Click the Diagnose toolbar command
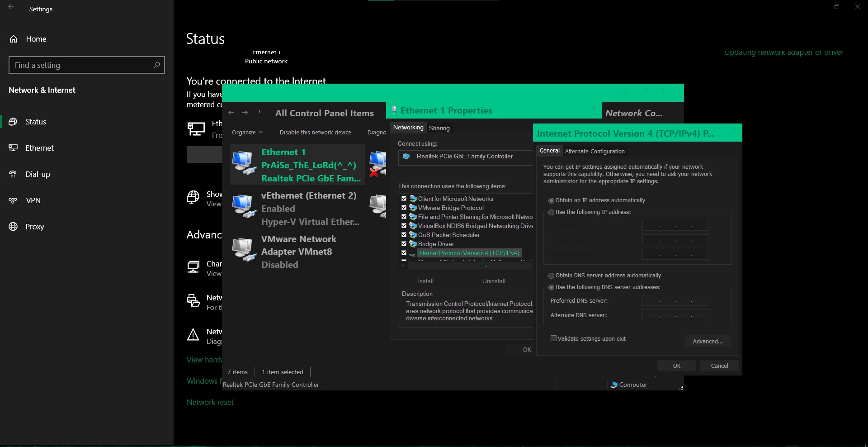 pyautogui.click(x=377, y=132)
